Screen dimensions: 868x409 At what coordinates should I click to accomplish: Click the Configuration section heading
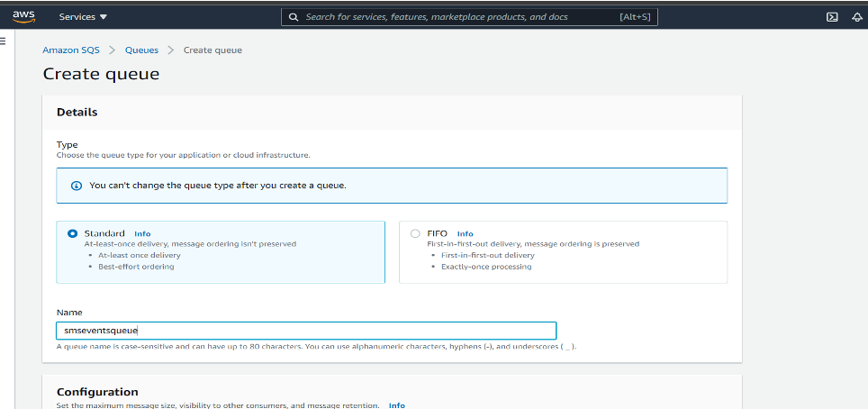(97, 392)
